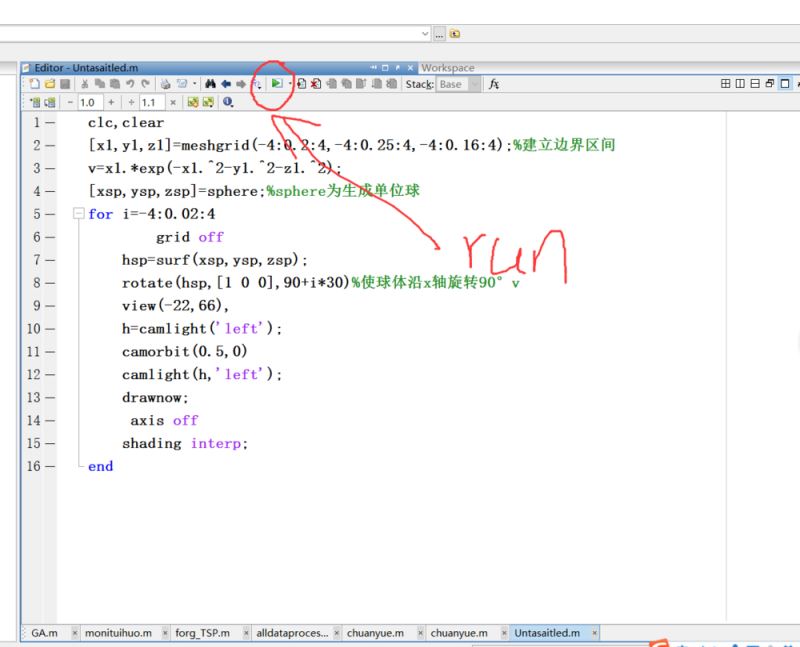Open the Workspace panel
The width and height of the screenshot is (800, 647).
coord(448,68)
